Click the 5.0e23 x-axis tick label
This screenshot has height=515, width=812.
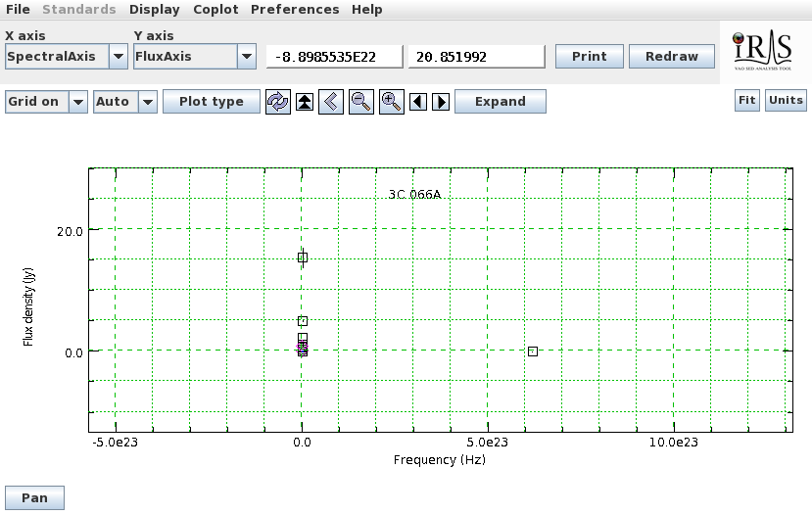(488, 443)
